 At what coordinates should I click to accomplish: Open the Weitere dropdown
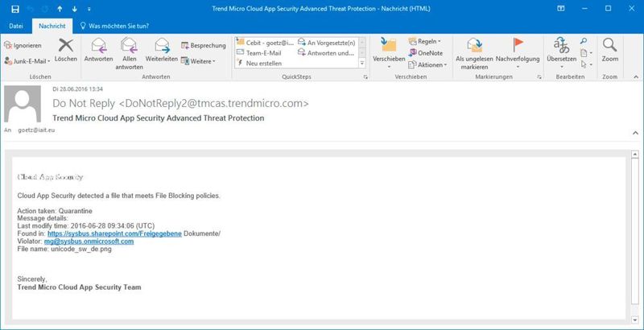pyautogui.click(x=198, y=61)
